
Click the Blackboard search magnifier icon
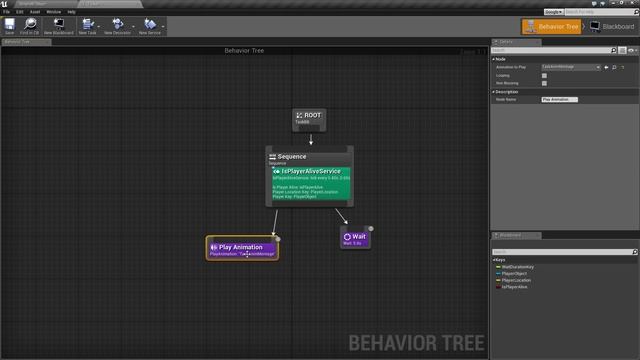[x=635, y=252]
